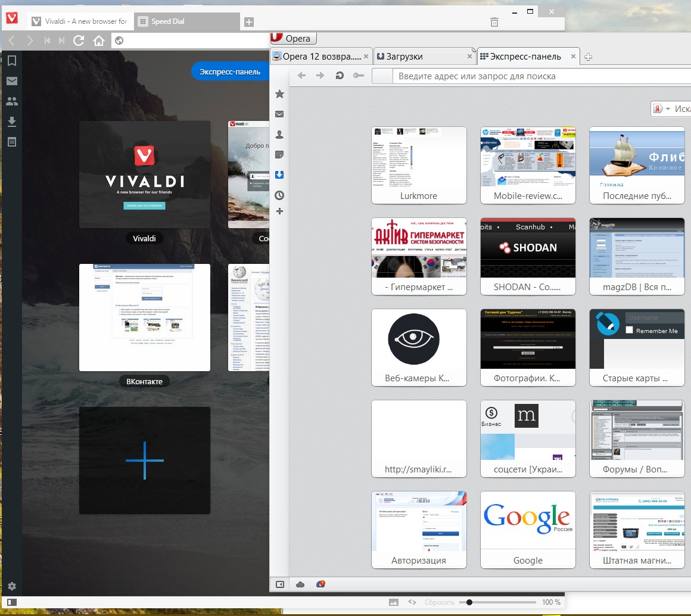Select Экспресс-панель tab in Opera
Viewport: 691px width, 616px height.
(528, 57)
